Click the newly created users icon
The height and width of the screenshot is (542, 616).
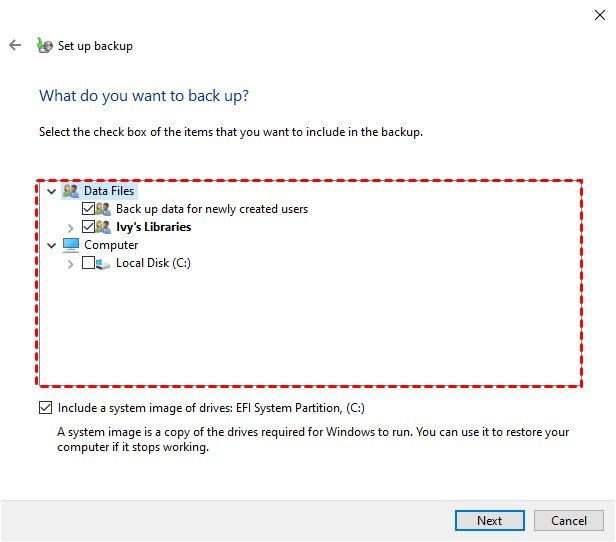point(103,209)
